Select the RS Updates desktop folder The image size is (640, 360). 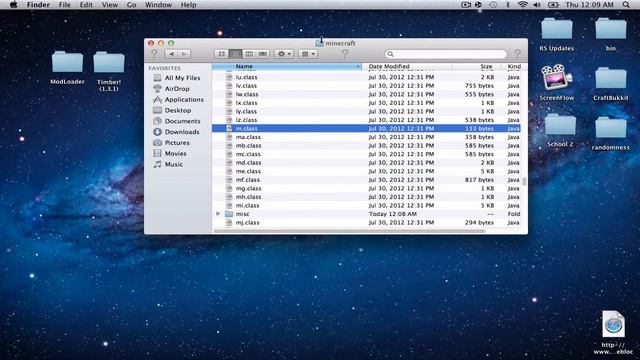[x=556, y=35]
